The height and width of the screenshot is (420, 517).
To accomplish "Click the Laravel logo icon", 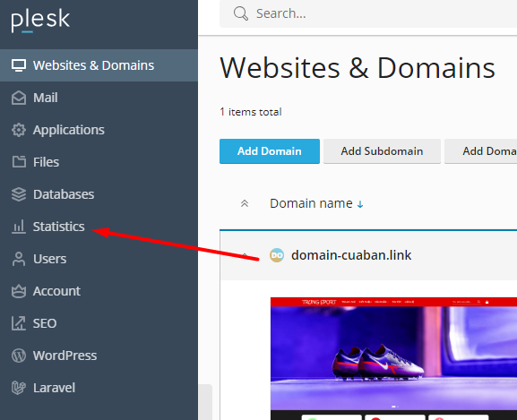I will pyautogui.click(x=19, y=388).
